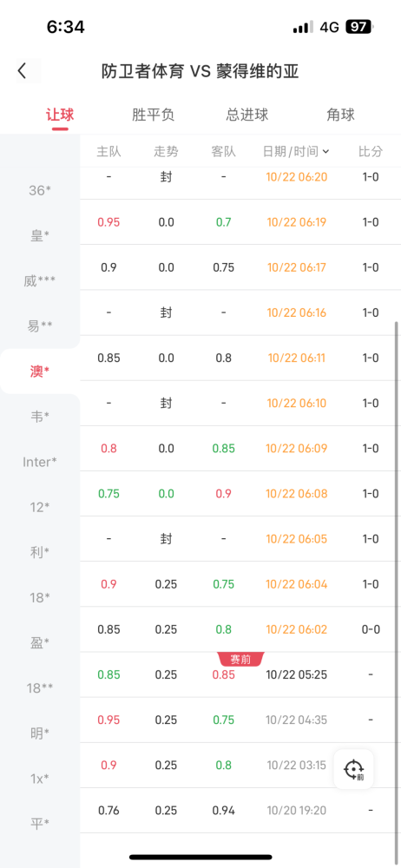Tap the 赛前 pre-match marker badge

tap(240, 660)
